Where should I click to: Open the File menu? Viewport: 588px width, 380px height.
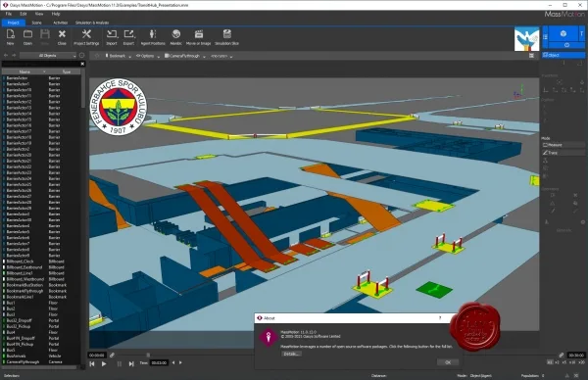[9, 14]
